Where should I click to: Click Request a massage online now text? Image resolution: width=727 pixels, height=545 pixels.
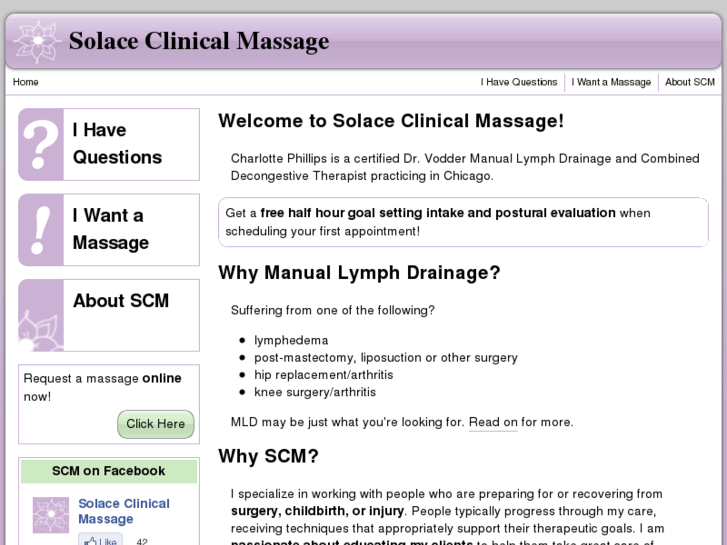[x=102, y=387]
